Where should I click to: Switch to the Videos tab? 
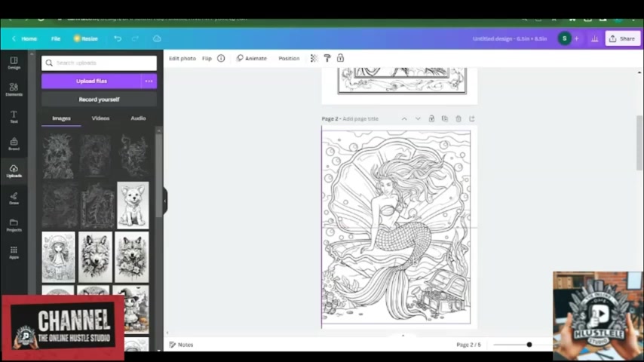tap(100, 118)
